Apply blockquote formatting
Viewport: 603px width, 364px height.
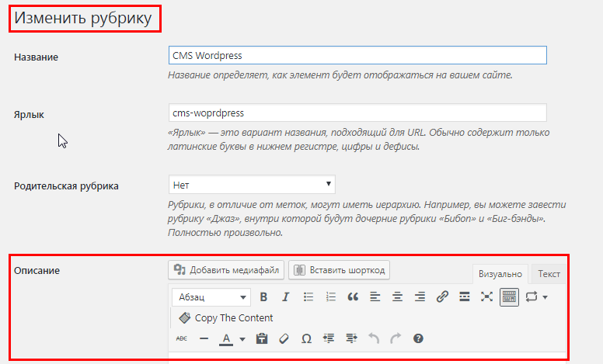coord(353,296)
